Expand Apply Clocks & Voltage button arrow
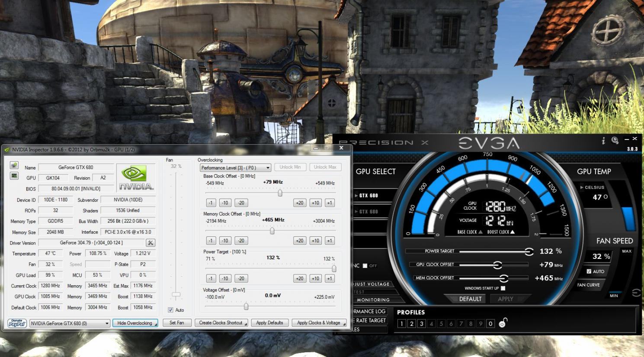644x357 pixels. click(x=344, y=324)
